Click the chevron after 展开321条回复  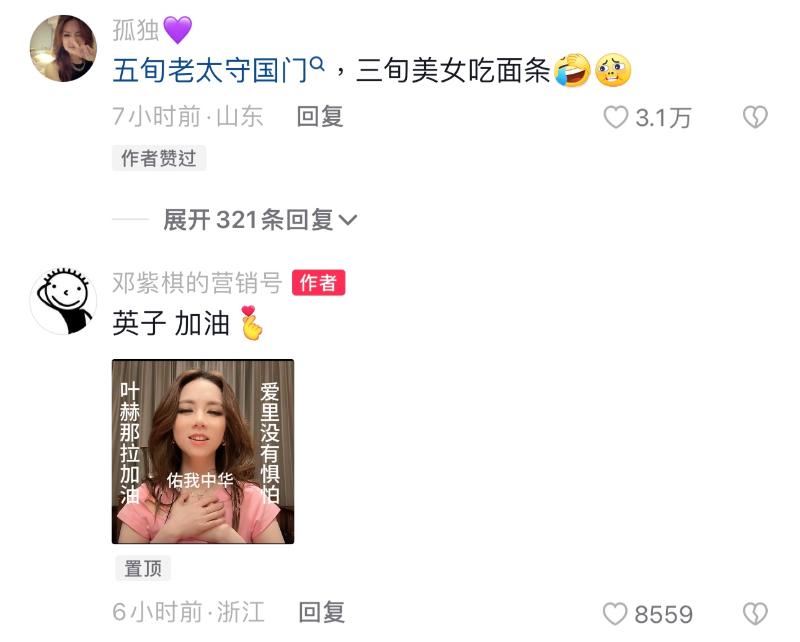[x=347, y=220]
